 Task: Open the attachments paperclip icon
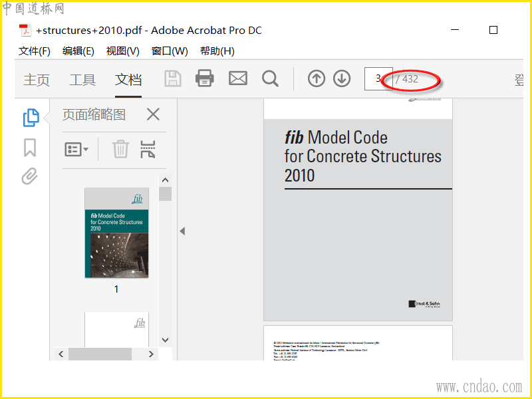pos(30,176)
